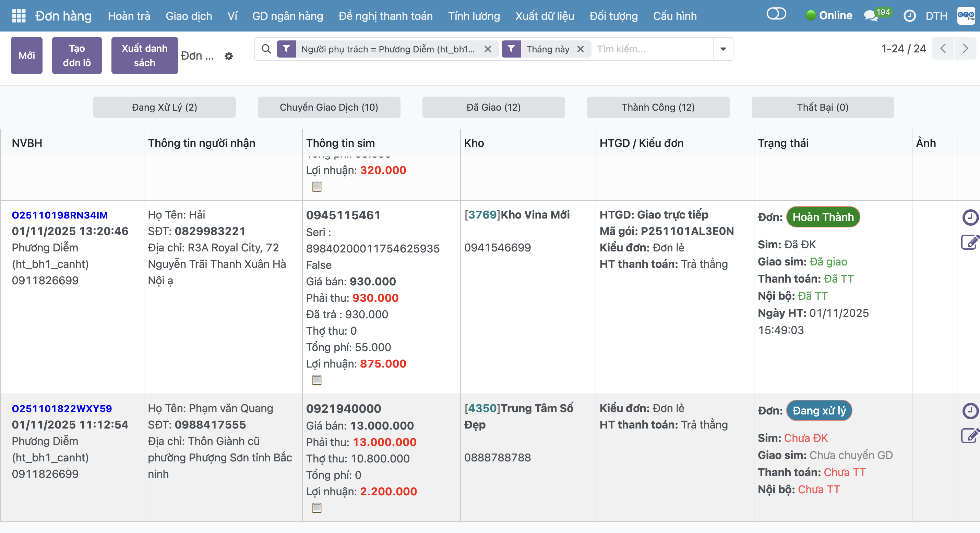Screen dimensions: 980x533
Task: Open the Cấu hình menu
Action: (675, 16)
